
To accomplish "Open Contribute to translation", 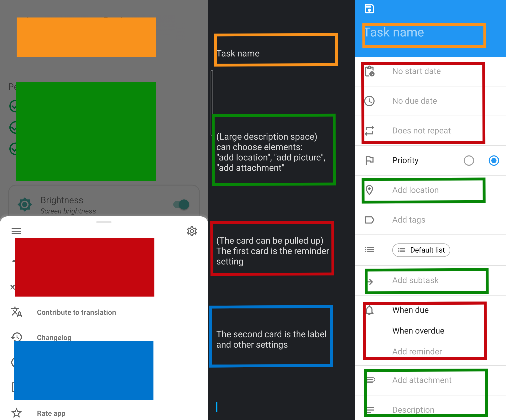I will pos(76,312).
